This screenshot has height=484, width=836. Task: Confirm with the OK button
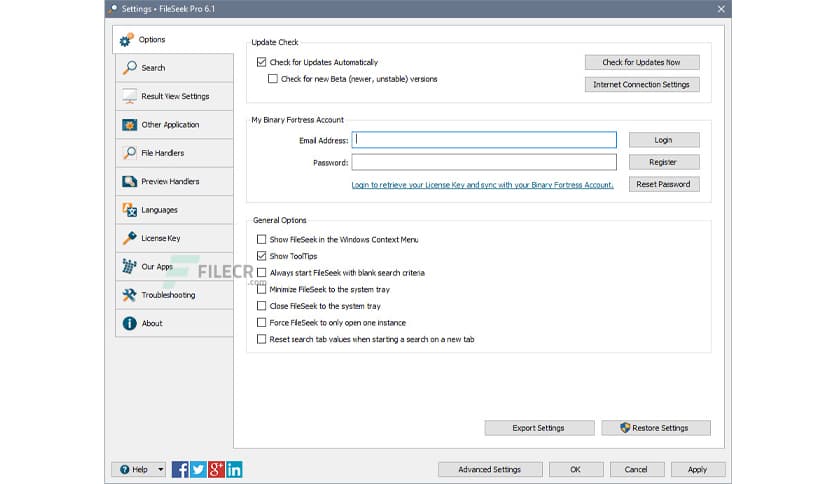click(576, 469)
